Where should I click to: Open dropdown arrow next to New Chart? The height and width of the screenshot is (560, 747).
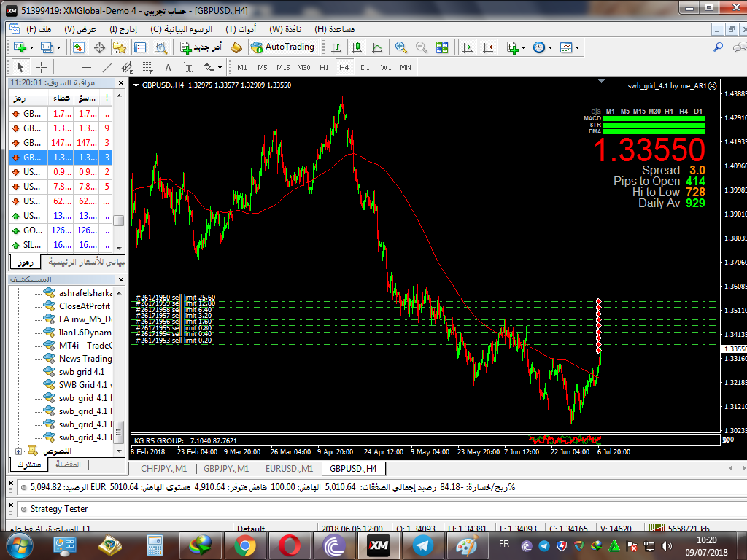[32, 47]
